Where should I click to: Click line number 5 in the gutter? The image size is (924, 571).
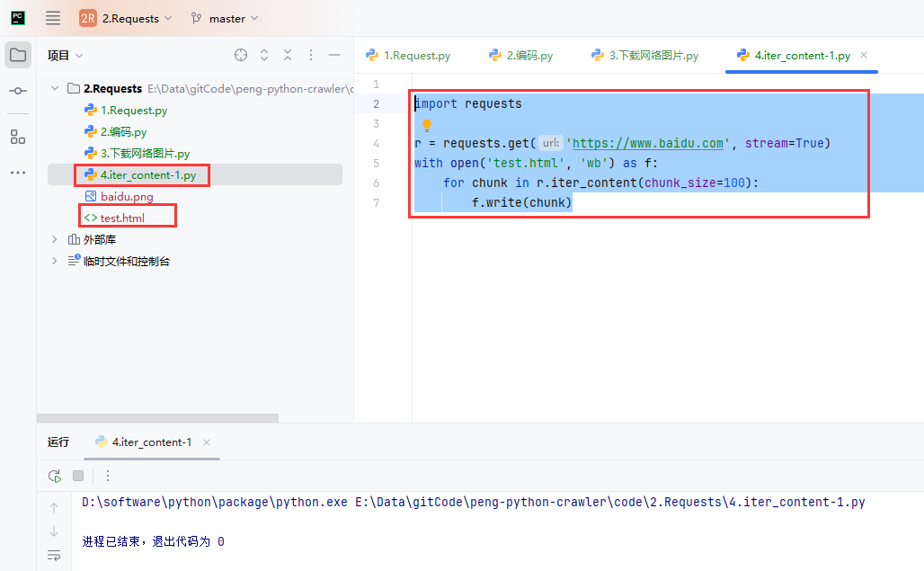[376, 164]
